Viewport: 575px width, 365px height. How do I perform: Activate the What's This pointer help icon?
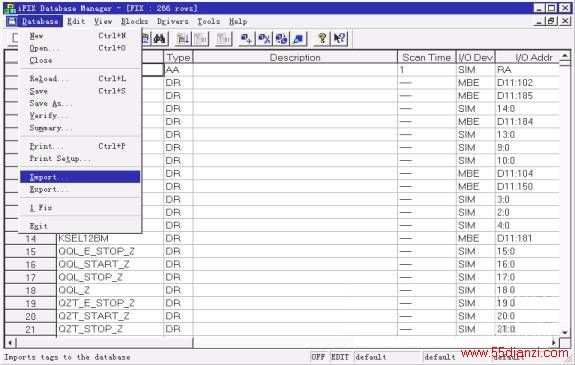[339, 39]
